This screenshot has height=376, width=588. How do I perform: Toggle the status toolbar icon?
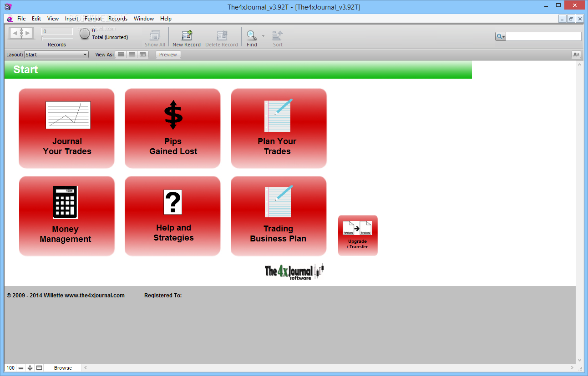(39, 368)
